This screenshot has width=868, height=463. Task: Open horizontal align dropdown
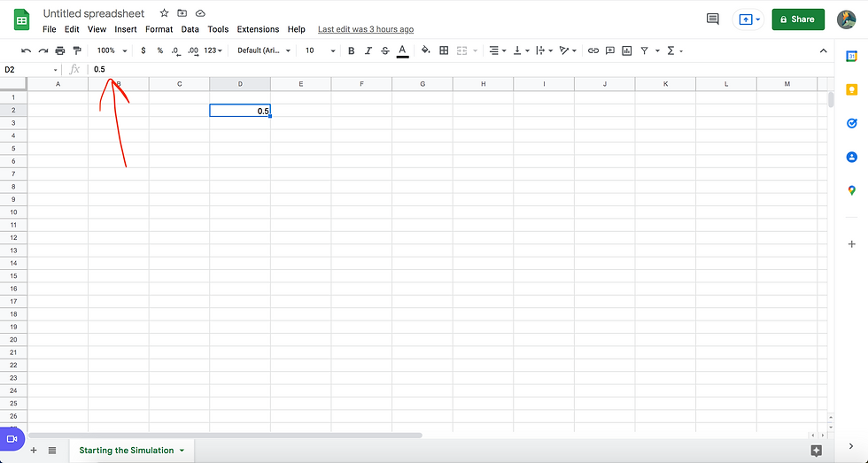click(498, 50)
